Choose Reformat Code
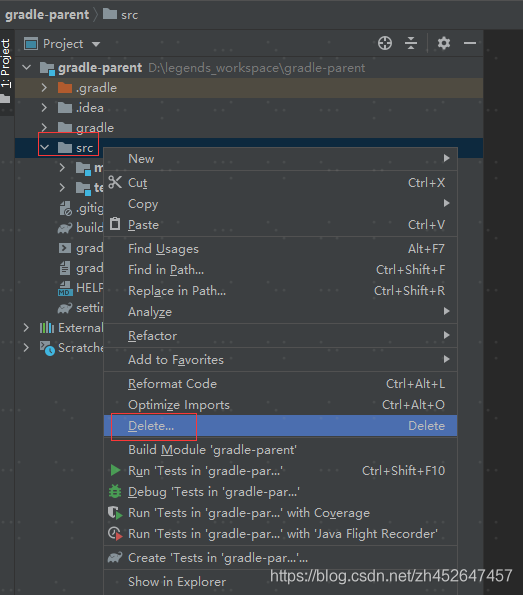Viewport: 523px width, 595px height. coord(280,384)
